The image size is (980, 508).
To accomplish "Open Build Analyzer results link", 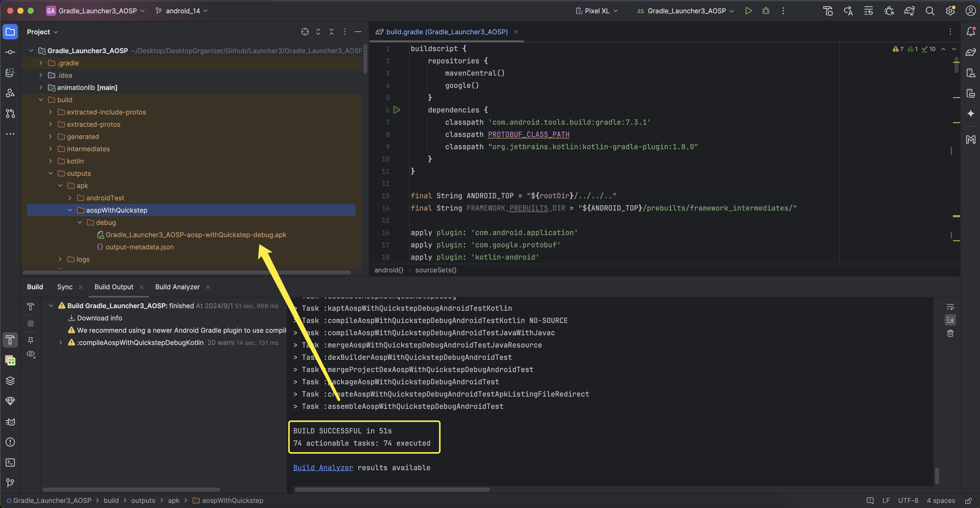I will point(323,468).
